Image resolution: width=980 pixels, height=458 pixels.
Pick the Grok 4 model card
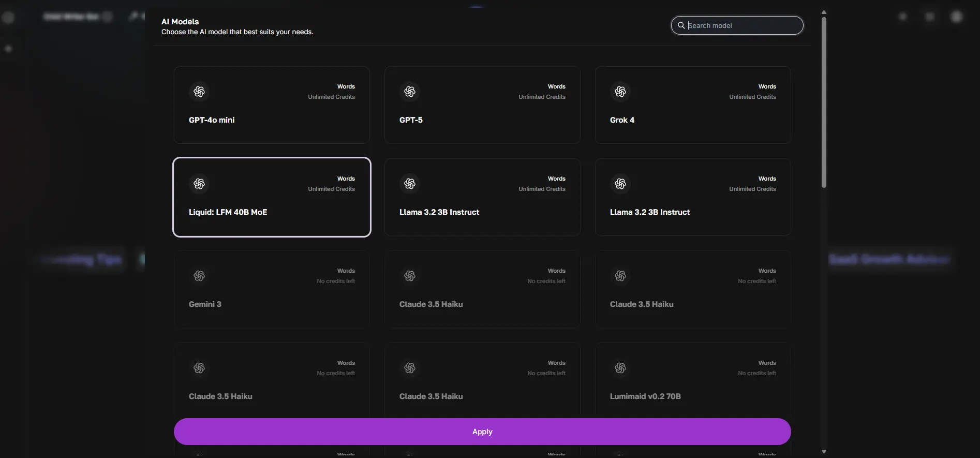tap(693, 105)
